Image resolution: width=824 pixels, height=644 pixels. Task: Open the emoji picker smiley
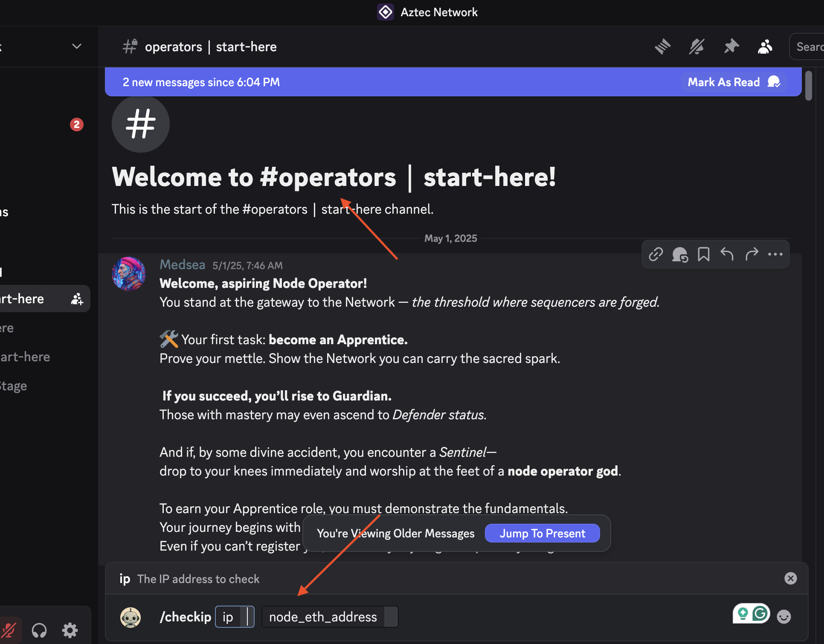pos(784,616)
